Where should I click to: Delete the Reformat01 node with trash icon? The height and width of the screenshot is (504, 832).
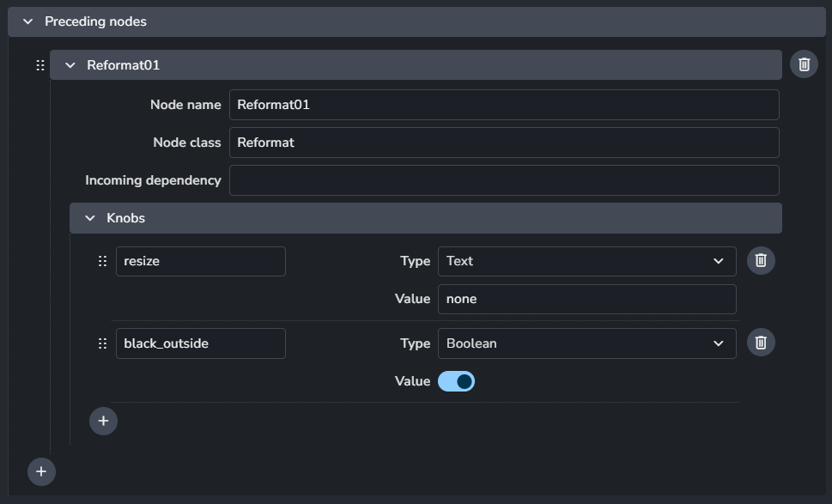[804, 64]
